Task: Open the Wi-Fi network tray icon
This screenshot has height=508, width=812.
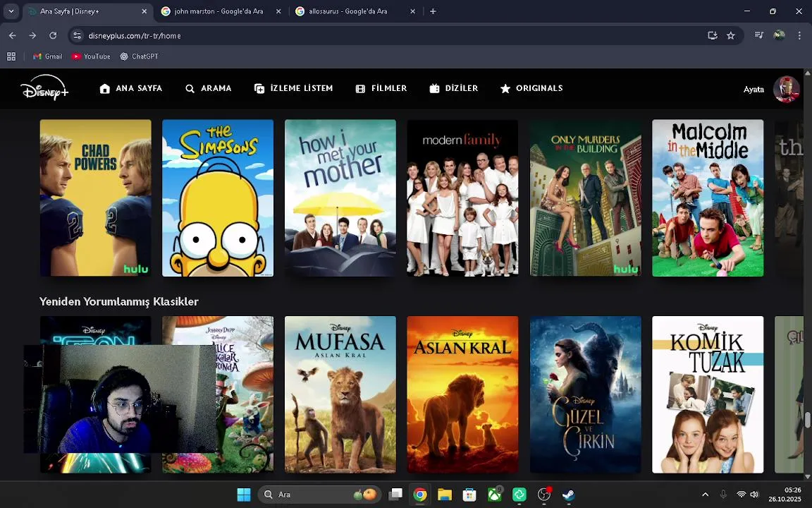Action: [x=741, y=495]
